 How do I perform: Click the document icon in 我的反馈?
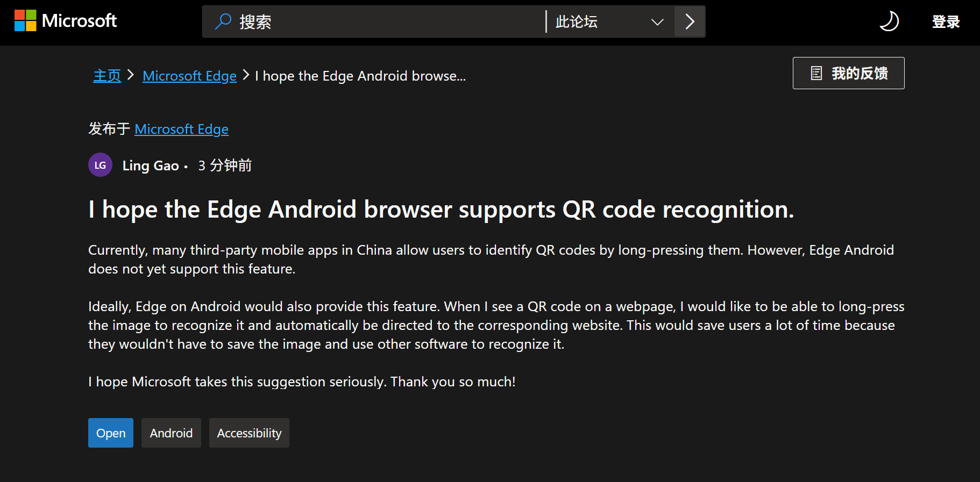tap(816, 73)
